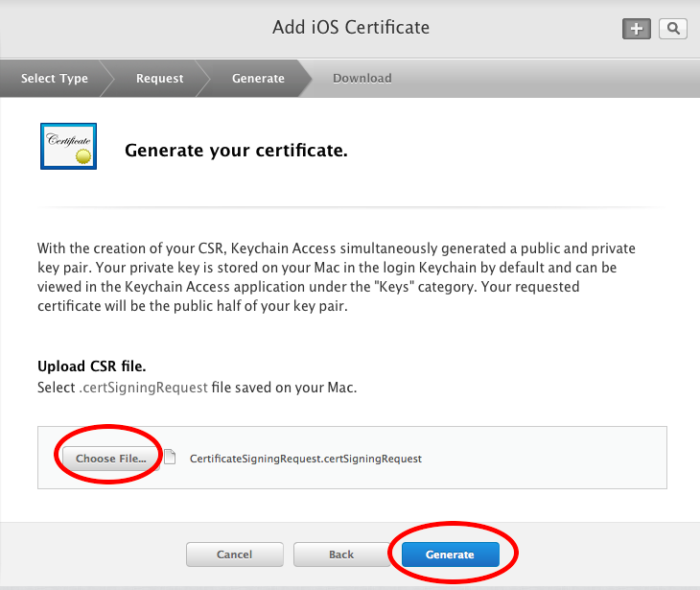The height and width of the screenshot is (590, 700).
Task: Jump to the Download step
Action: [362, 79]
